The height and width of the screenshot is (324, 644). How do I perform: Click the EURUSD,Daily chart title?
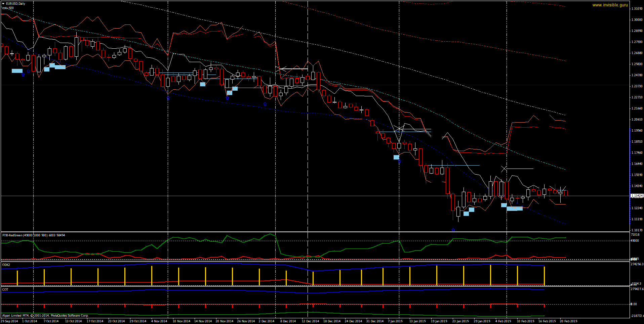click(x=15, y=4)
